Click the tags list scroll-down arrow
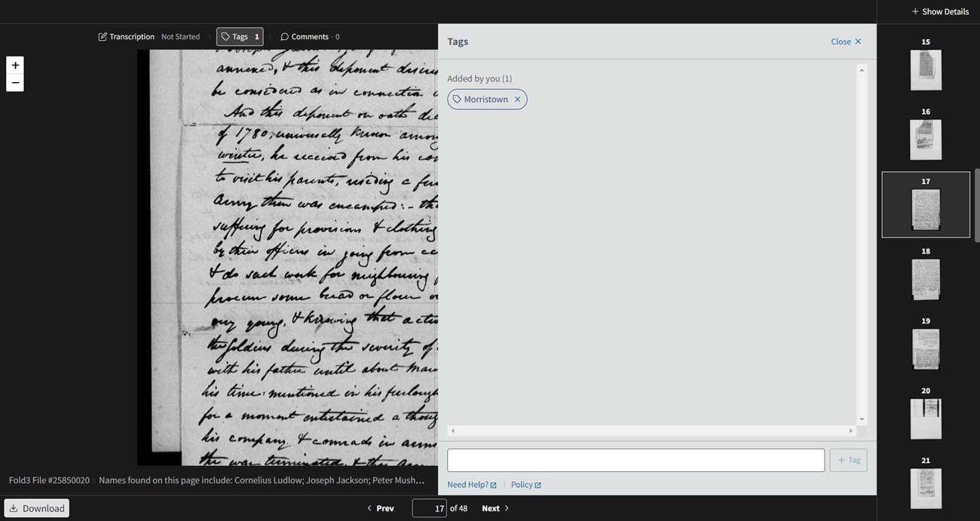 862,419
